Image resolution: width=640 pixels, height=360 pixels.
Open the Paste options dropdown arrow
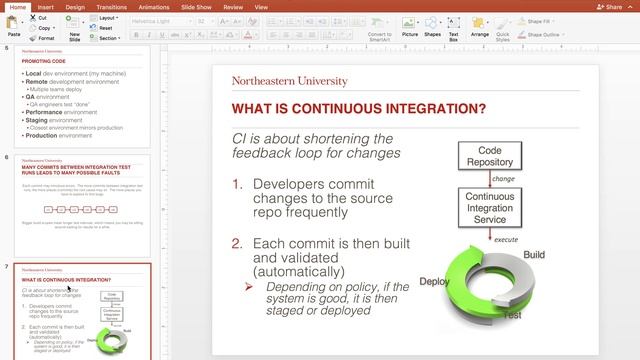(x=22, y=22)
